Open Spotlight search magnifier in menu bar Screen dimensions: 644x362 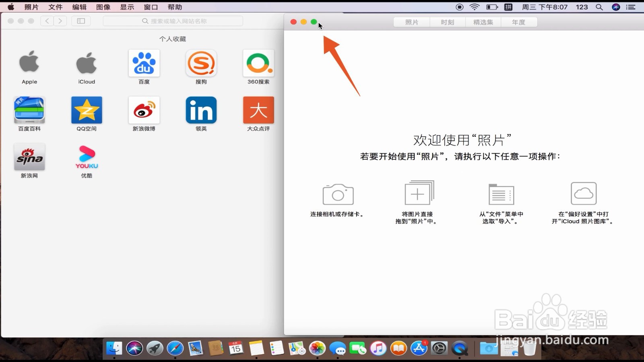pos(599,7)
